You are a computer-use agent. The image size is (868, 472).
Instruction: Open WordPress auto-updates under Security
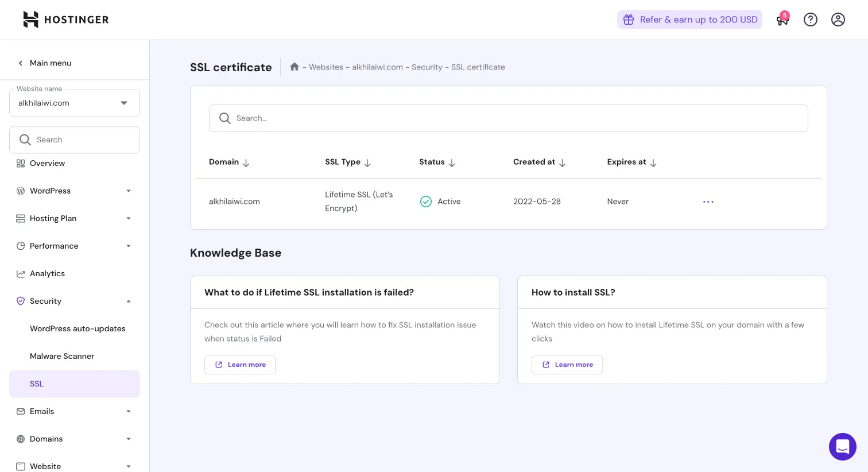click(77, 328)
